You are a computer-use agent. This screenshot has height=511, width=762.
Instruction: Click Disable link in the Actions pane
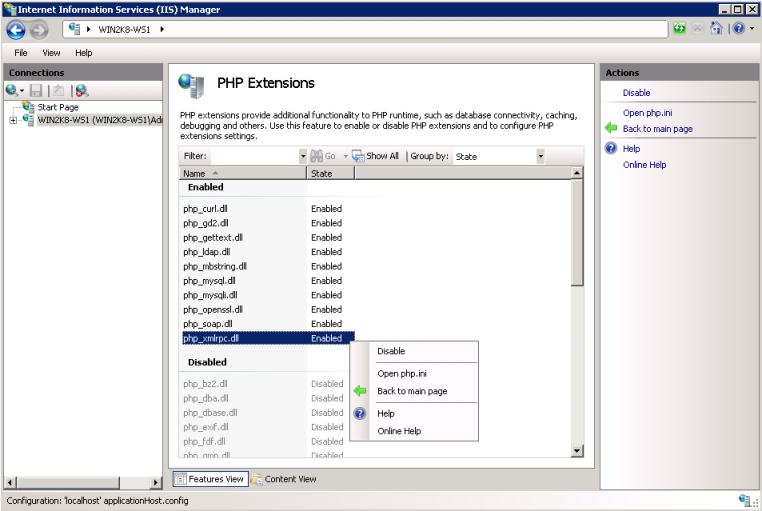point(636,93)
